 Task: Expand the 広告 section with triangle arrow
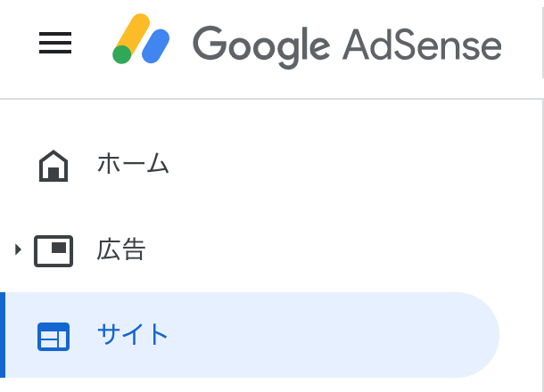pyautogui.click(x=18, y=249)
